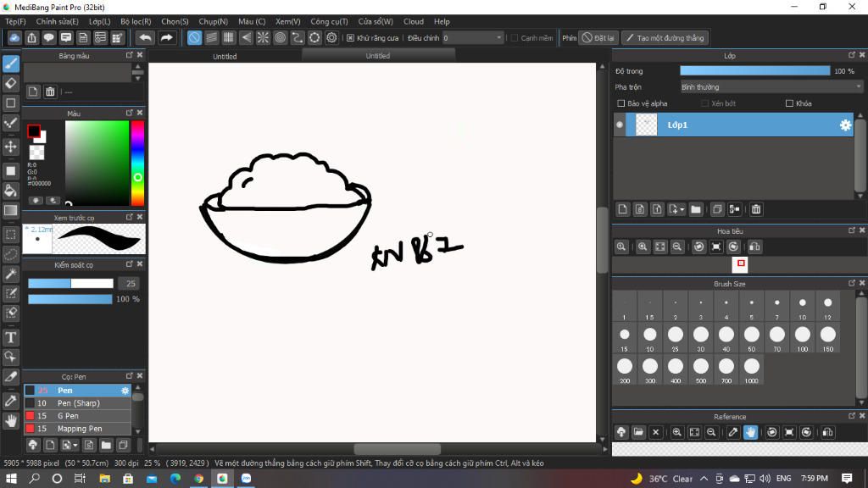Open Công cụ(T) menu

coord(329,21)
